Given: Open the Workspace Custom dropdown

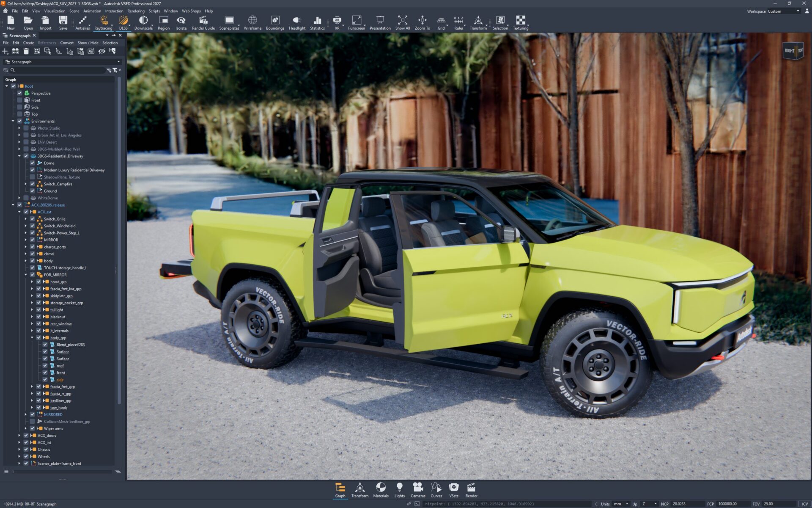Looking at the screenshot, I should 784,11.
